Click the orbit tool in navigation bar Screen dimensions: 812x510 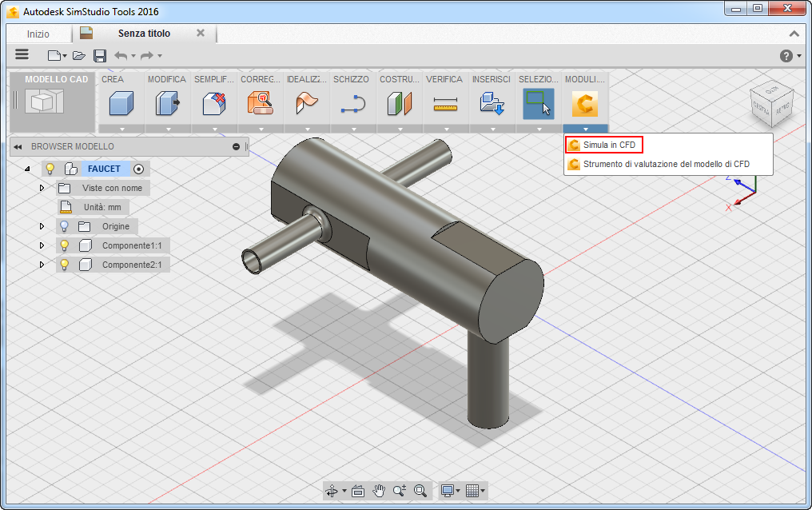pyautogui.click(x=332, y=490)
